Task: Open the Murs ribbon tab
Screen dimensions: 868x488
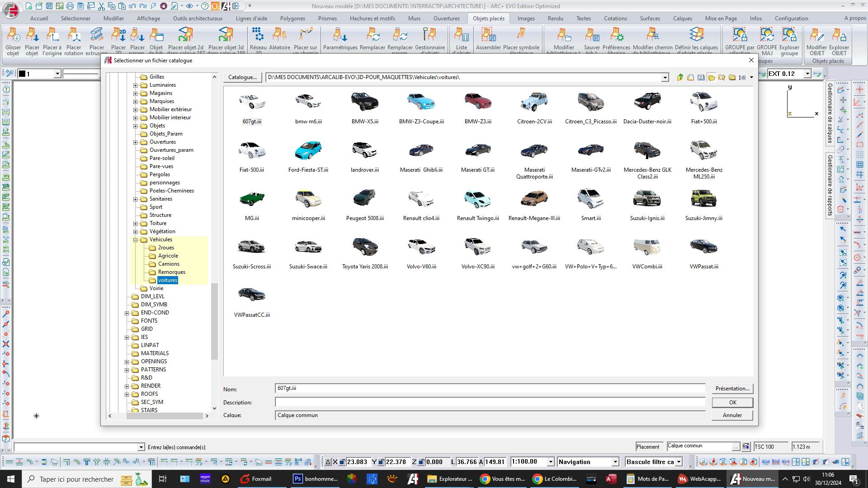Action: (414, 19)
